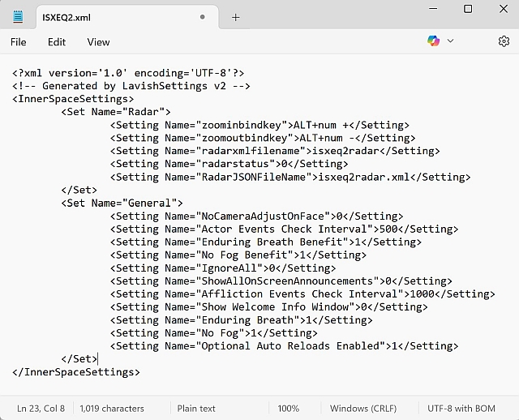This screenshot has height=420, width=519.
Task: Click the 1,019 characters count in status bar
Action: (112, 409)
